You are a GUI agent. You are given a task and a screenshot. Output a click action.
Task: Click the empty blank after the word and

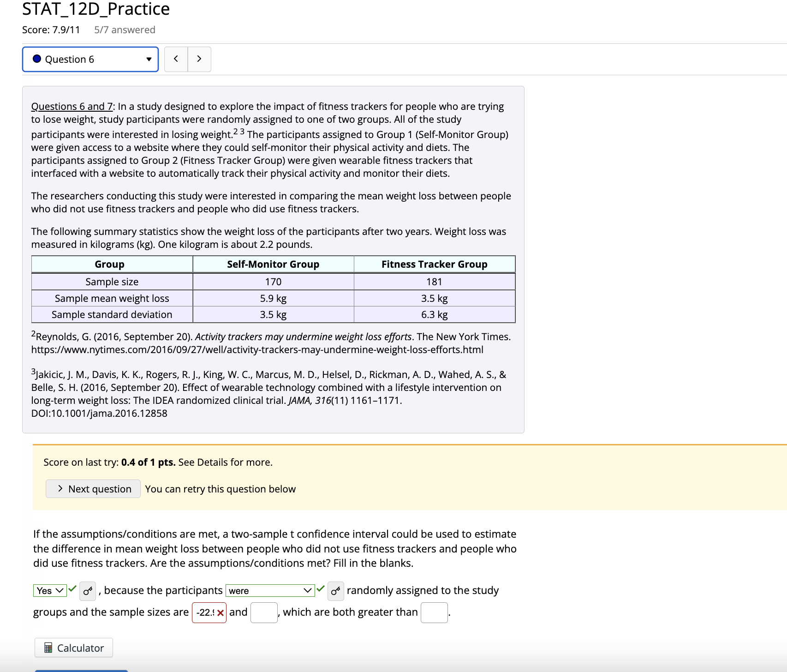click(263, 612)
